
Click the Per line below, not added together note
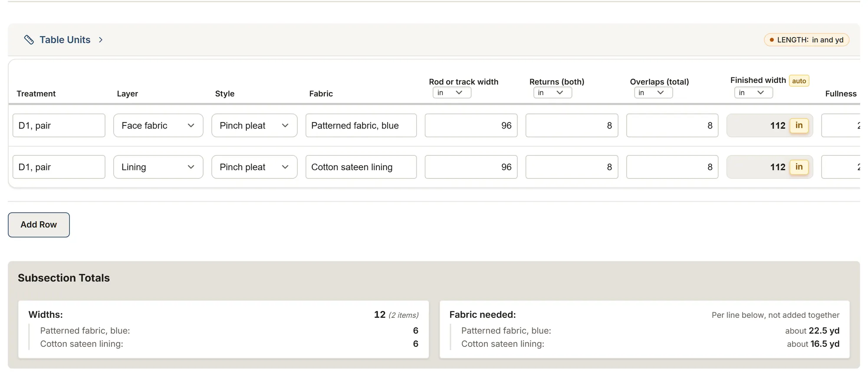click(776, 315)
